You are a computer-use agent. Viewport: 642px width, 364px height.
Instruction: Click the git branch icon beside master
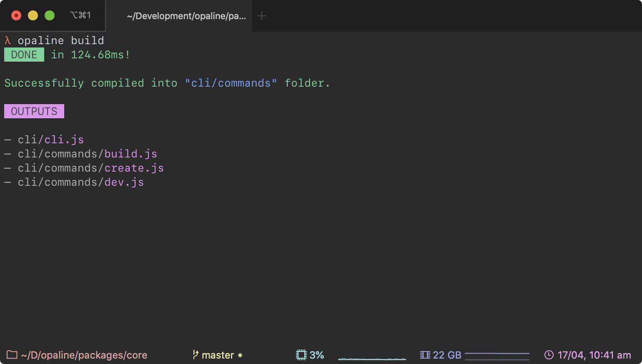[196, 354]
